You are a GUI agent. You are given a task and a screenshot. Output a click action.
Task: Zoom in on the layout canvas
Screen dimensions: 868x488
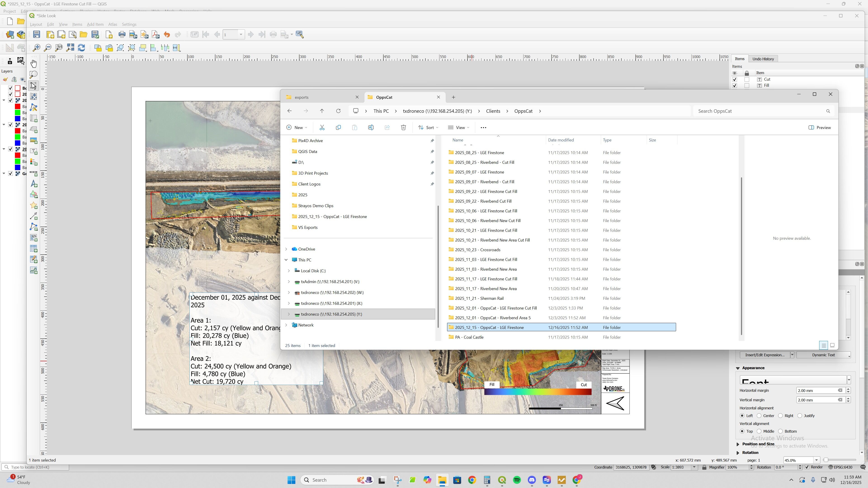(x=36, y=48)
